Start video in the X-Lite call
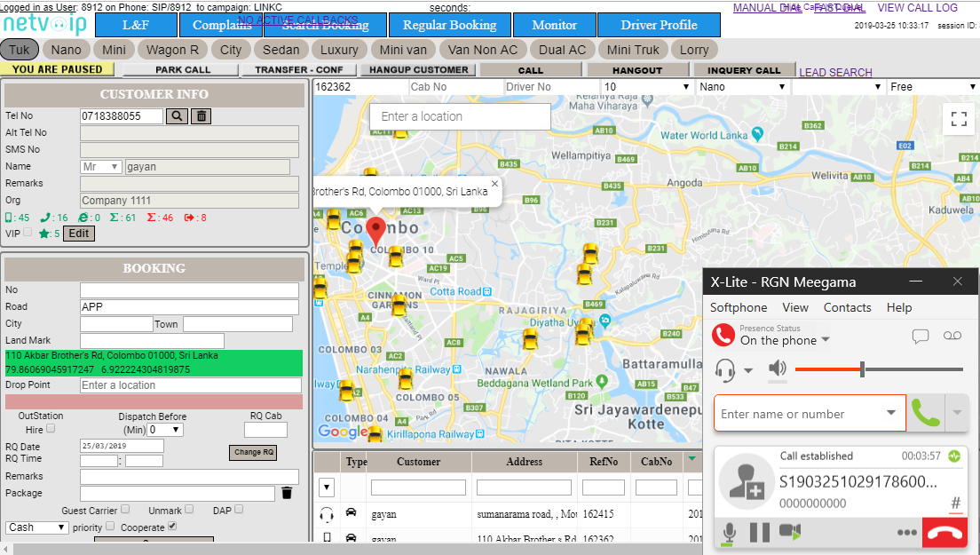The width and height of the screenshot is (980, 555). (x=790, y=532)
